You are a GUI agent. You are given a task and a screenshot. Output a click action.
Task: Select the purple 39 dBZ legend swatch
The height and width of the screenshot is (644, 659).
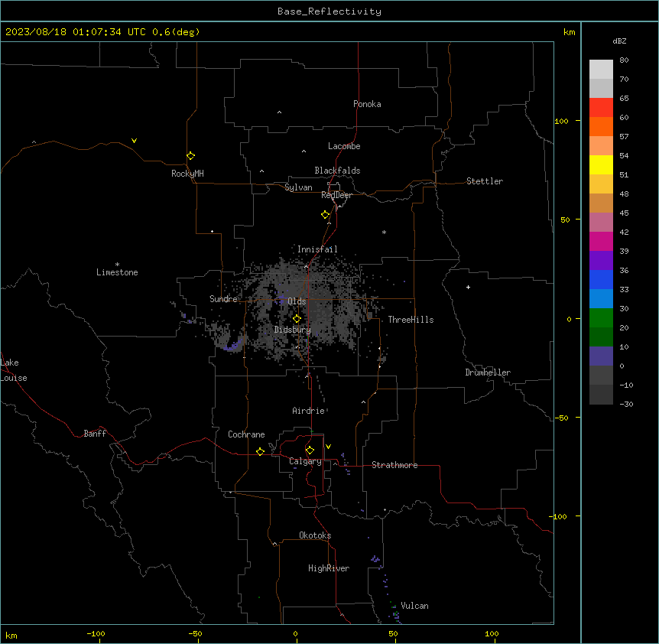coord(601,261)
